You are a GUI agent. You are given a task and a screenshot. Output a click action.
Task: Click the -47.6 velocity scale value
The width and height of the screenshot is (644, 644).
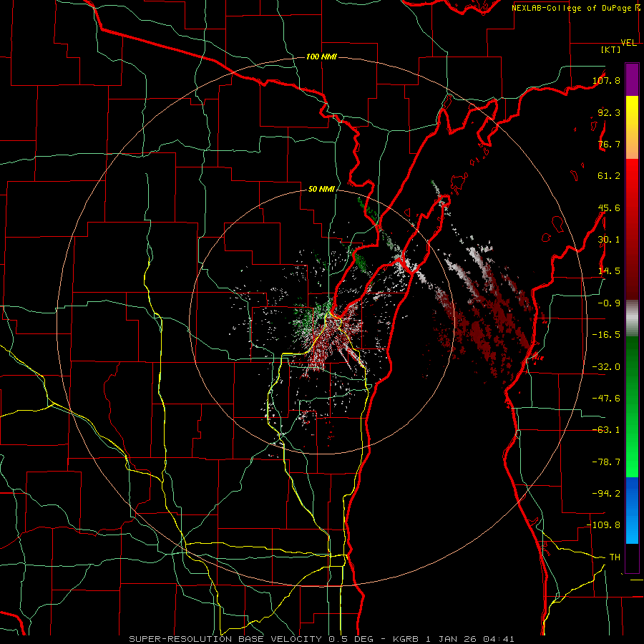pyautogui.click(x=606, y=399)
